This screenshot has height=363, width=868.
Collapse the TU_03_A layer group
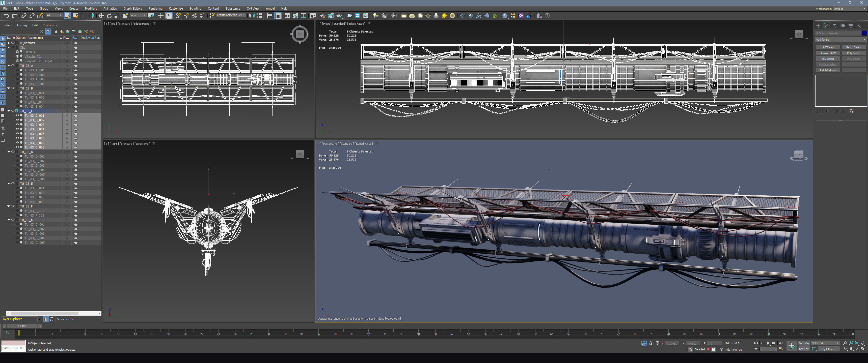8,65
